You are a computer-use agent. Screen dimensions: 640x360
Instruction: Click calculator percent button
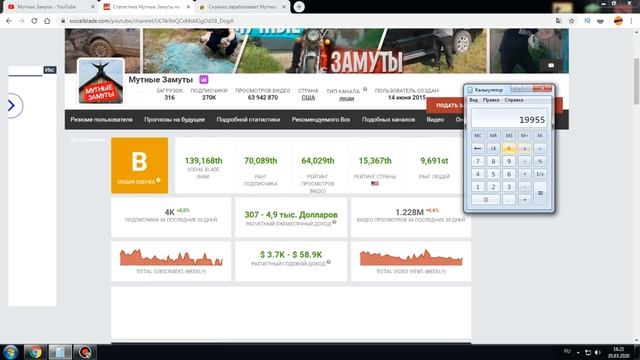[x=540, y=161]
